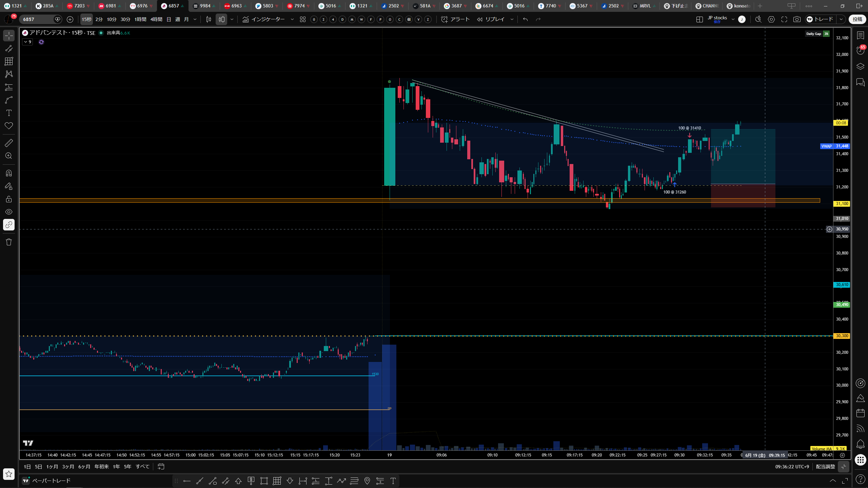Open the help center question mark
This screenshot has height=488, width=868.
pos(861,479)
